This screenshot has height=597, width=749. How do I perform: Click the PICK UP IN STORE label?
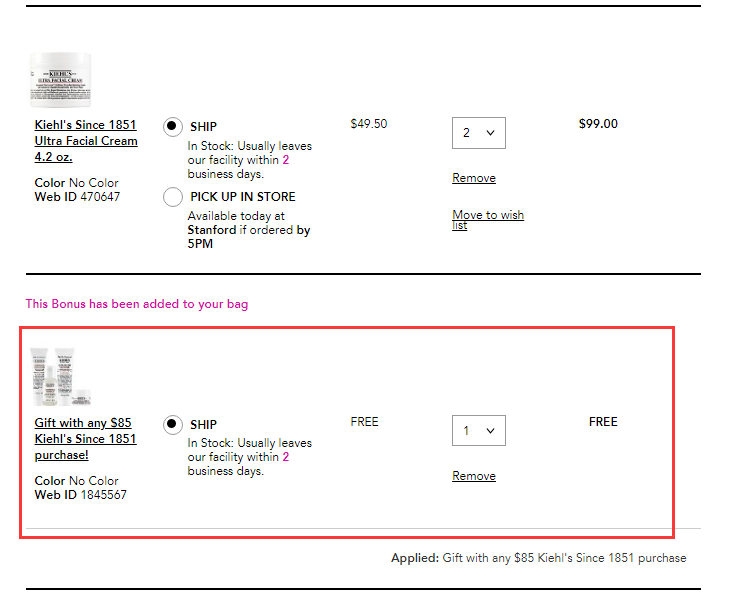[x=243, y=197]
